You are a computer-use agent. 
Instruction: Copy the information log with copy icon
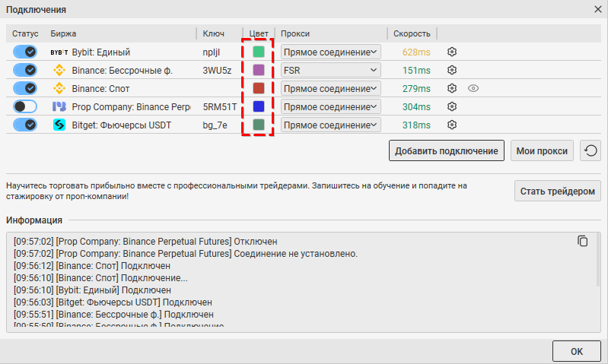pyautogui.click(x=582, y=241)
